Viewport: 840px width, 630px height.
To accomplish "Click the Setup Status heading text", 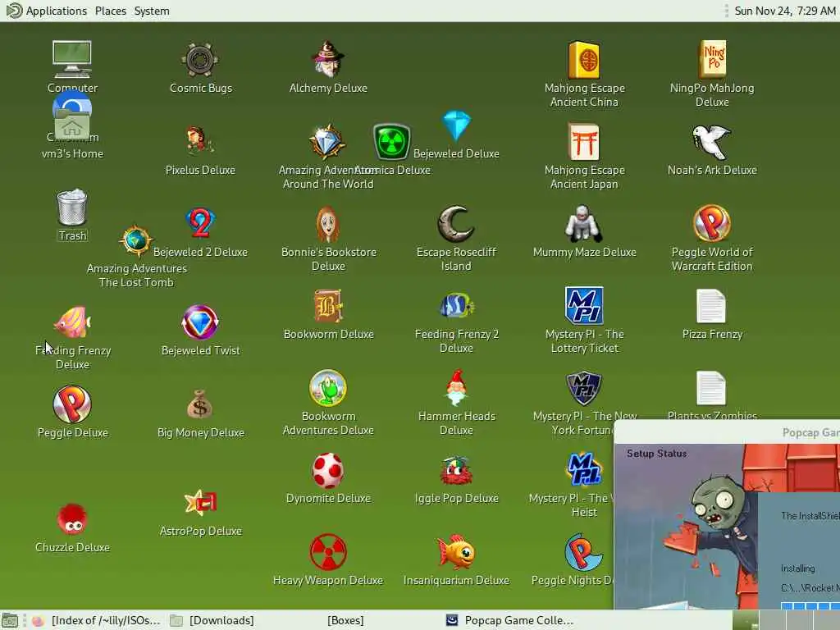I will [x=656, y=453].
